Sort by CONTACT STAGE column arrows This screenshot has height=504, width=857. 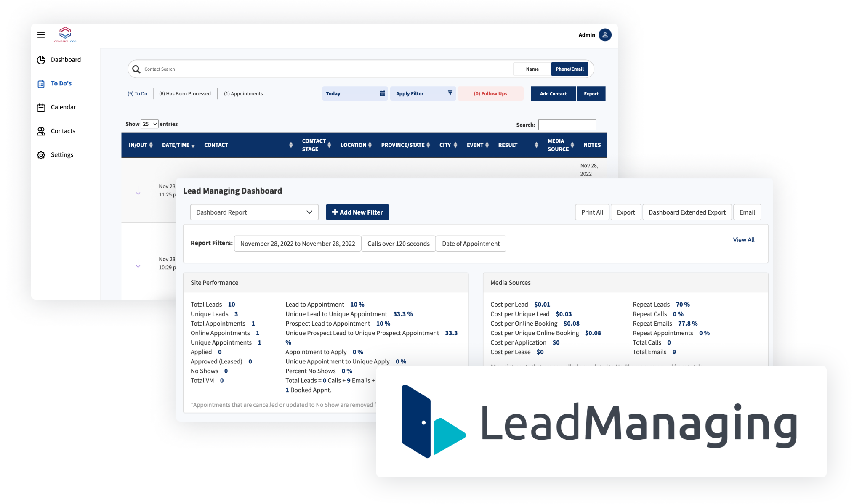[329, 145]
